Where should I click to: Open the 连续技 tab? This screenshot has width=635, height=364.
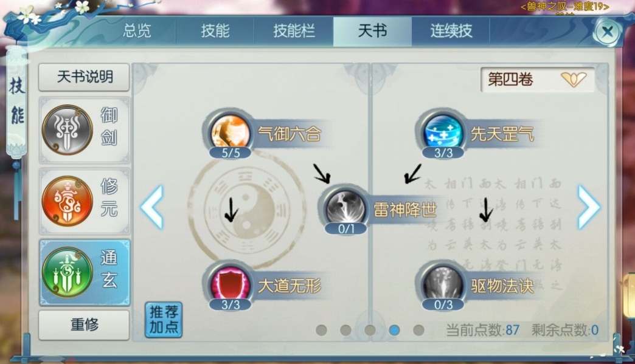point(451,31)
